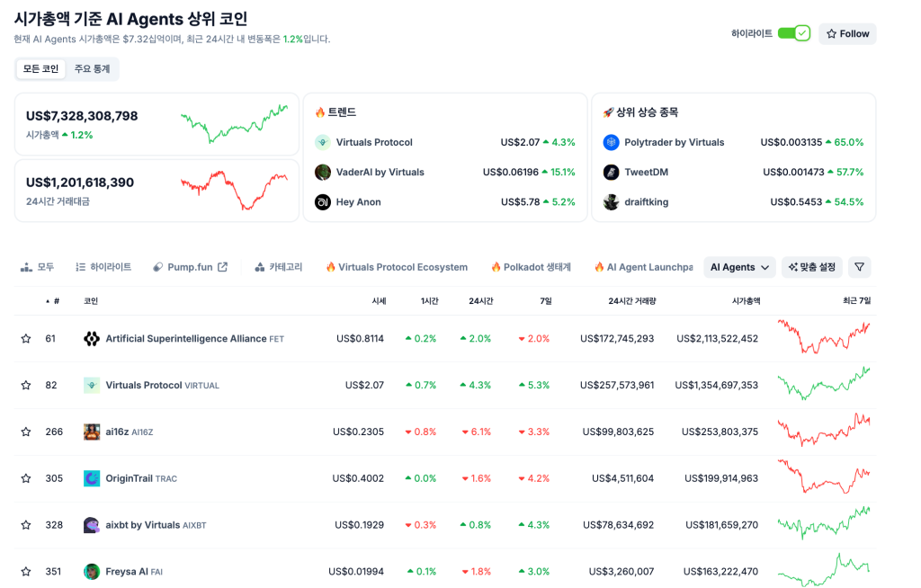Click the Virtuals Protocol icon in trending card

(x=323, y=142)
